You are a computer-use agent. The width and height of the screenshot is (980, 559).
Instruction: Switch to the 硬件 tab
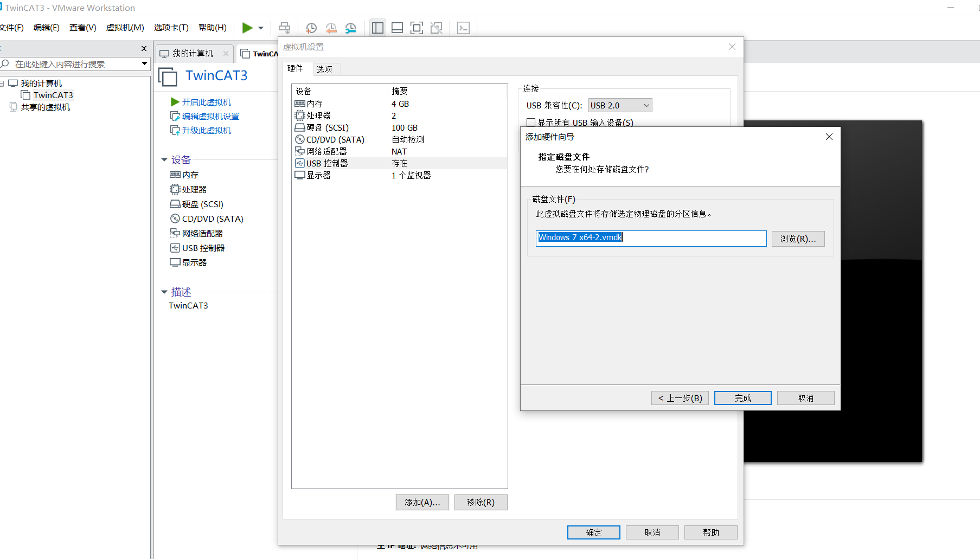[x=296, y=69]
